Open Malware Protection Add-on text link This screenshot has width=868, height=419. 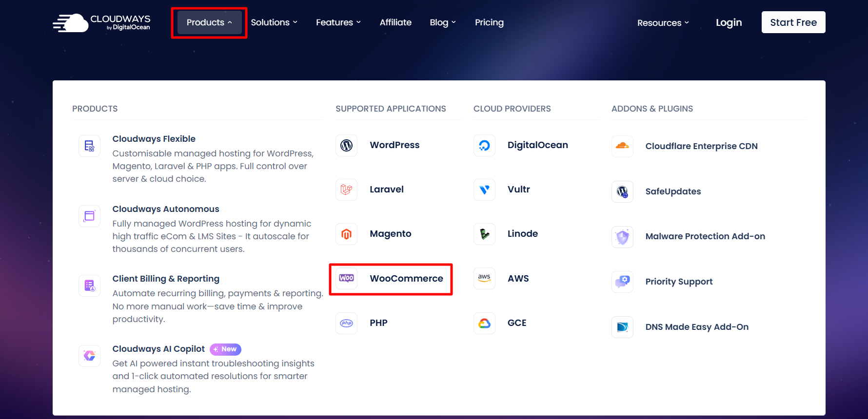click(x=705, y=236)
